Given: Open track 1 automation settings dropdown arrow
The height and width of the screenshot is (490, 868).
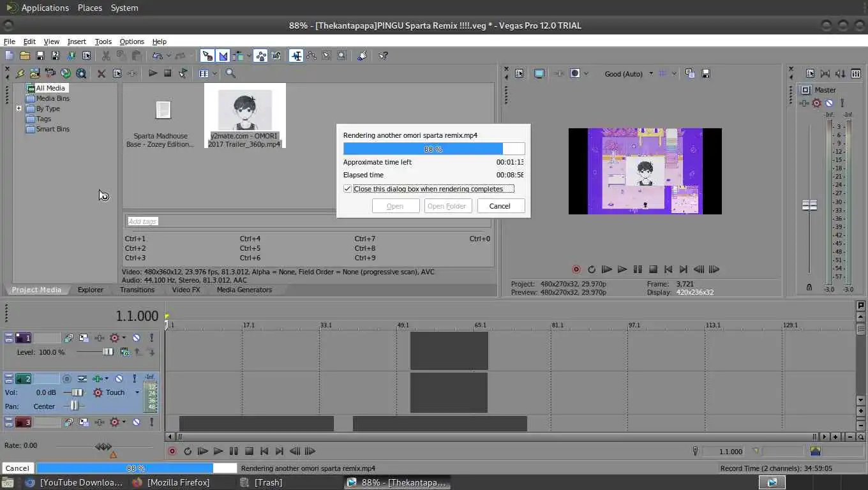Looking at the screenshot, I should (x=124, y=338).
